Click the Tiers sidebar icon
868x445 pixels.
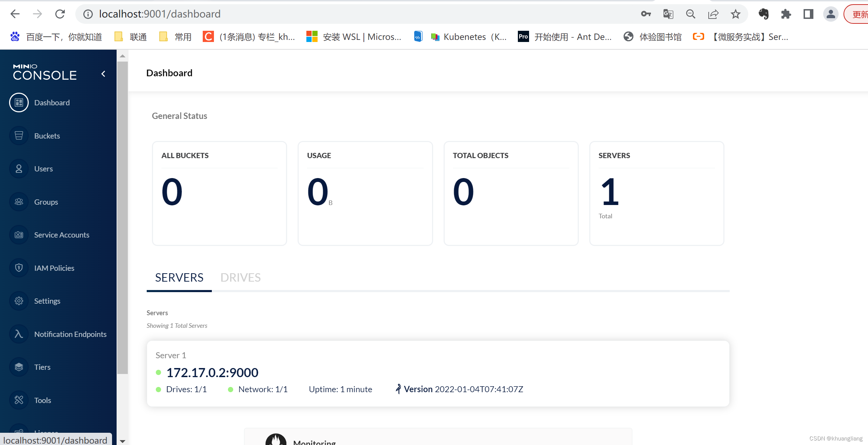coord(19,367)
